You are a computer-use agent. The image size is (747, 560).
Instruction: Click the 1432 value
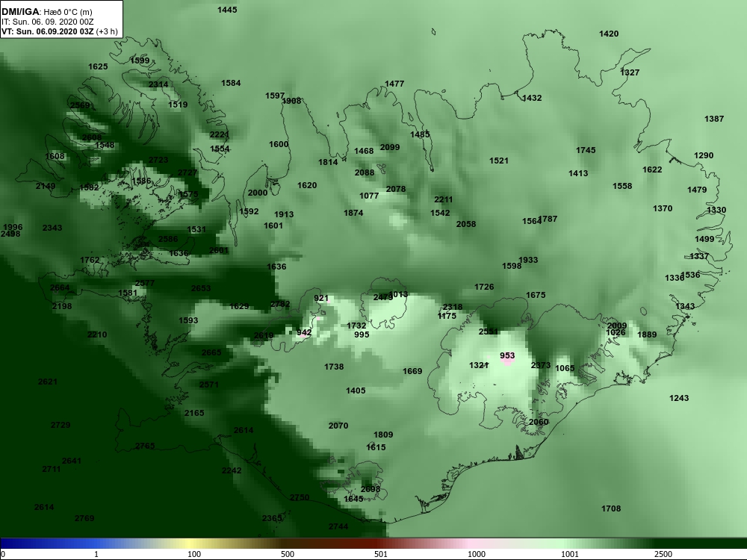tap(532, 98)
